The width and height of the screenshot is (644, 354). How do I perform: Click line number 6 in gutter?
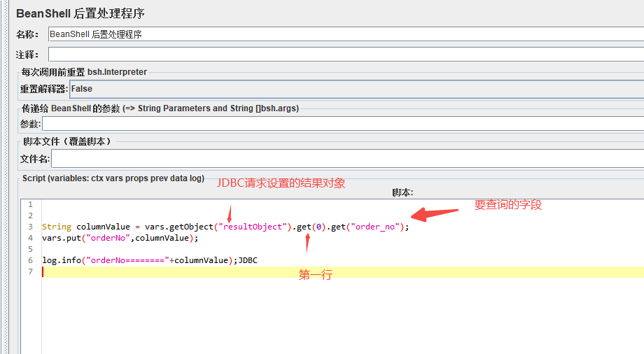(x=30, y=260)
